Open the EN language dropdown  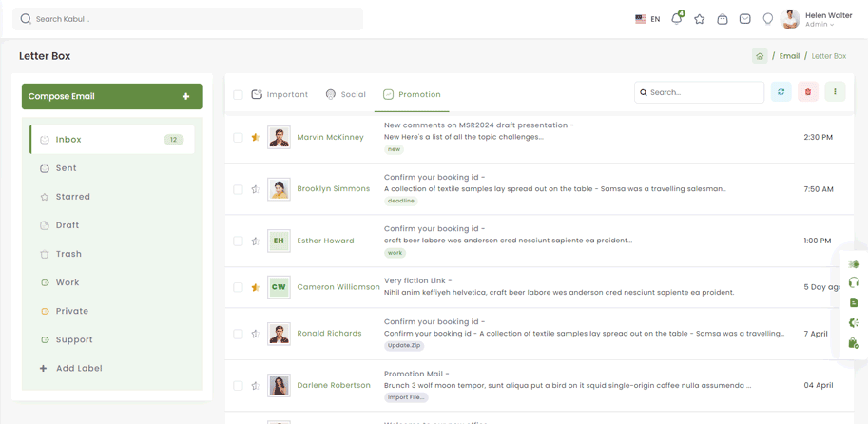[647, 19]
